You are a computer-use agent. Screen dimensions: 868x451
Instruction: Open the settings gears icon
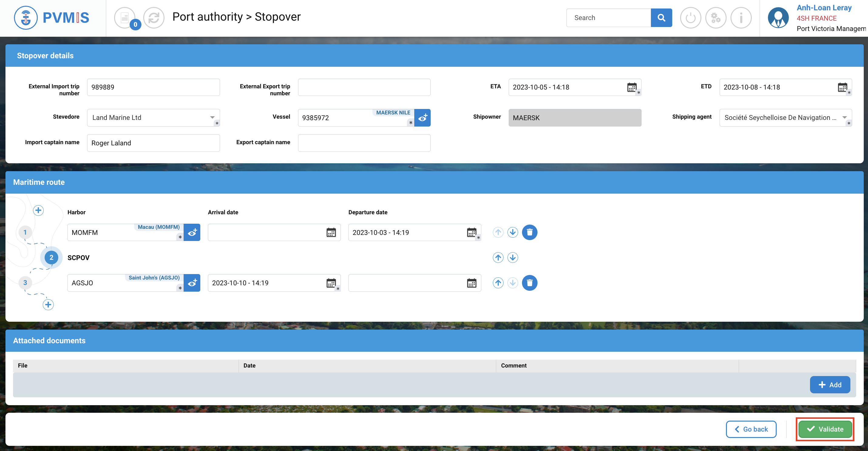click(x=715, y=18)
